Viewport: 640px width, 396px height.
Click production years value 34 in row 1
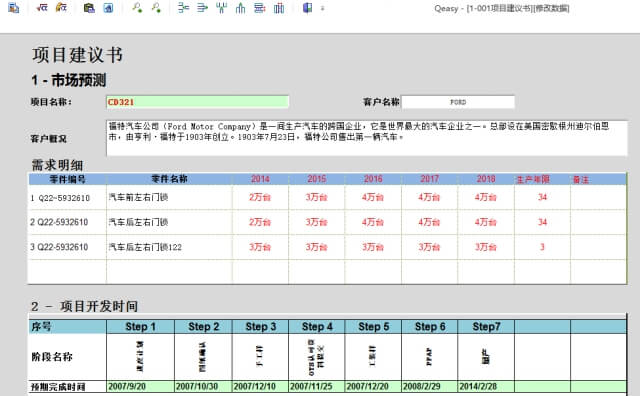542,198
